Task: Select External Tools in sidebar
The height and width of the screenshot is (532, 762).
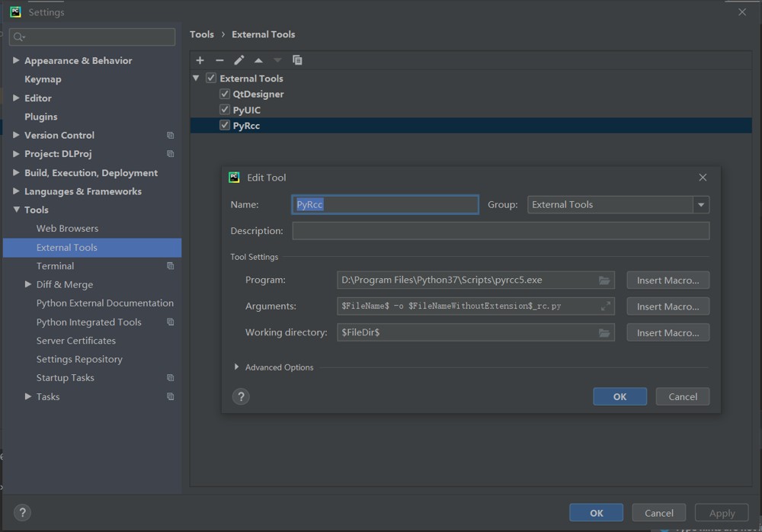Action: 92,248
